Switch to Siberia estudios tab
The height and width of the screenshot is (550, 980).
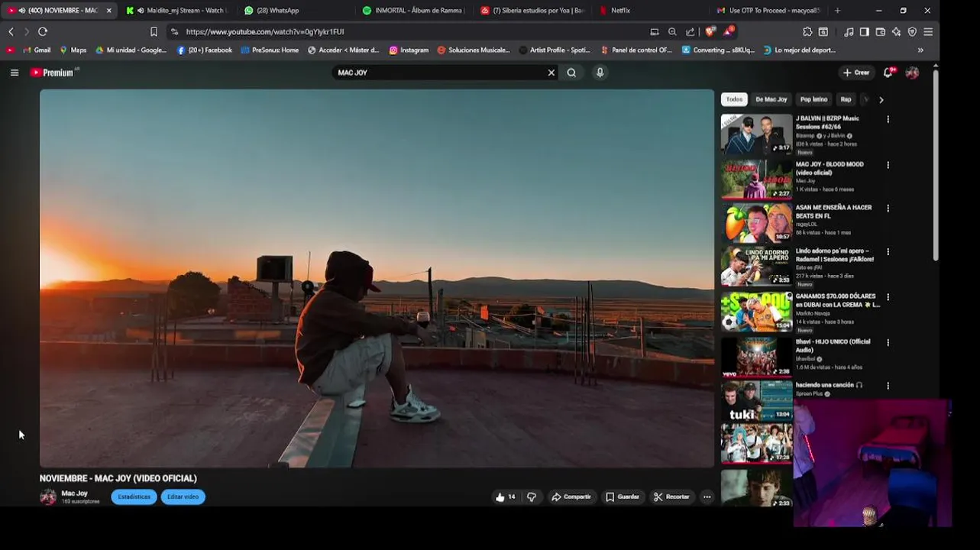point(531,11)
